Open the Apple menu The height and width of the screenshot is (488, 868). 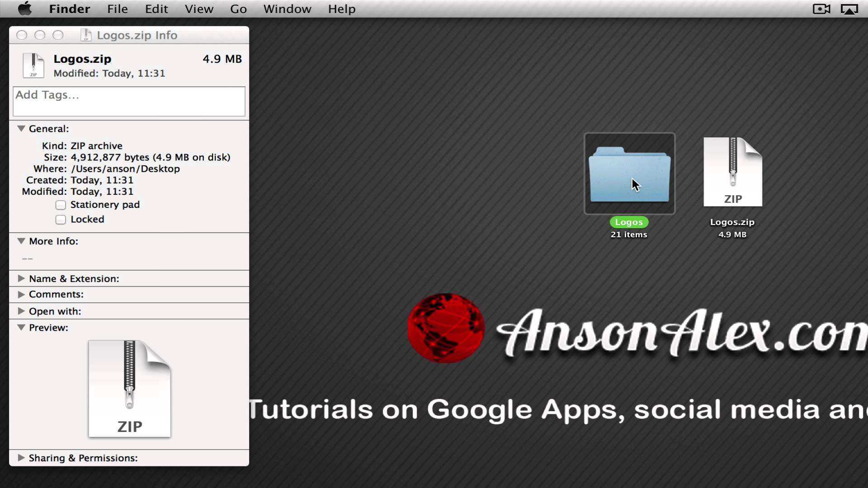coord(25,9)
